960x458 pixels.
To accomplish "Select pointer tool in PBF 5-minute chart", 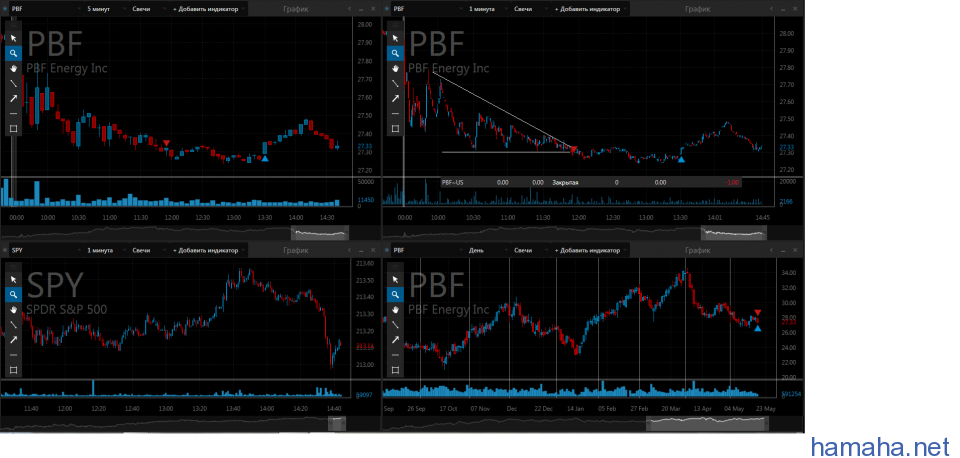I will pyautogui.click(x=13, y=38).
